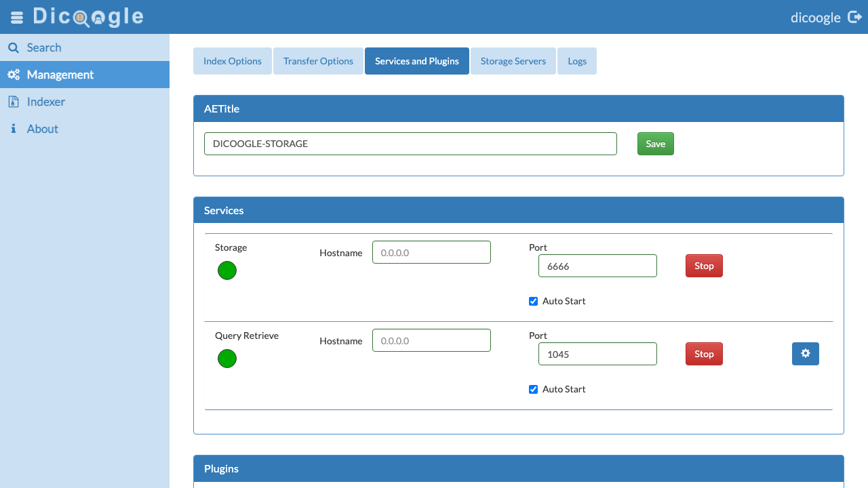Stop the Storage service

pyautogui.click(x=704, y=266)
